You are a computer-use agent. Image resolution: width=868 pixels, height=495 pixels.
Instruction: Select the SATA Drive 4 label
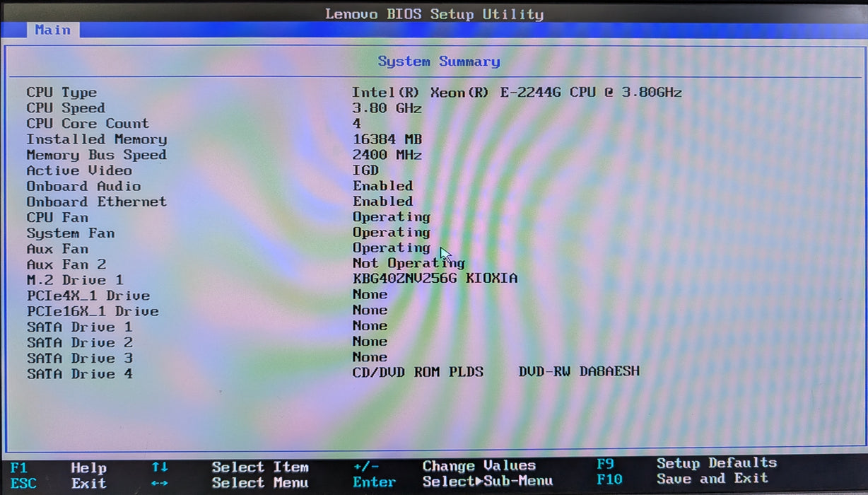79,373
